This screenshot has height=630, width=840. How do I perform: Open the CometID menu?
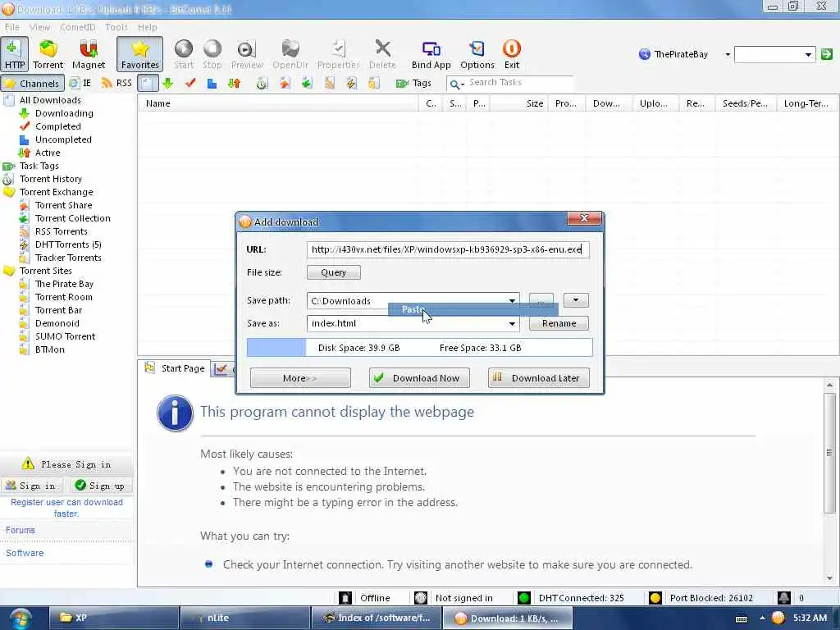tap(78, 27)
